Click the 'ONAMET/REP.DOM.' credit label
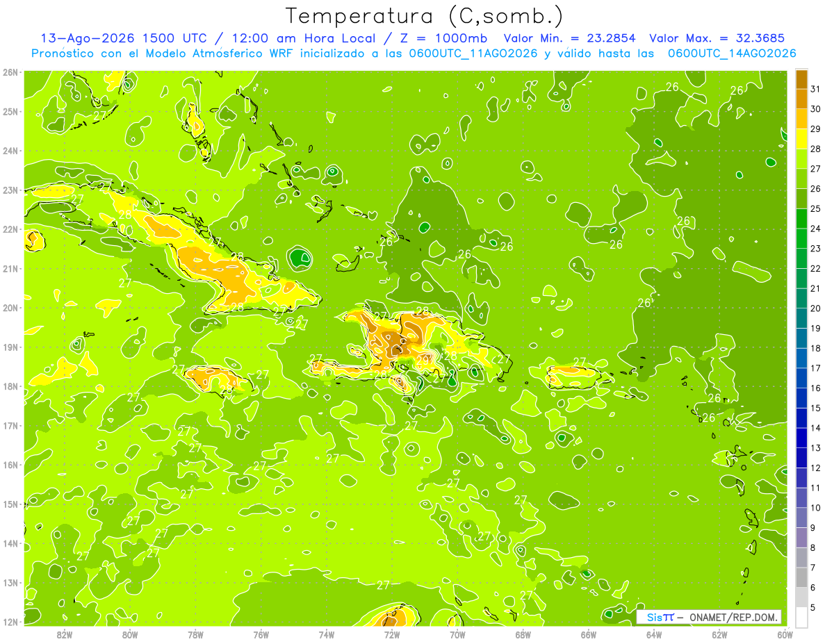Image resolution: width=834 pixels, height=644 pixels. pos(733,617)
